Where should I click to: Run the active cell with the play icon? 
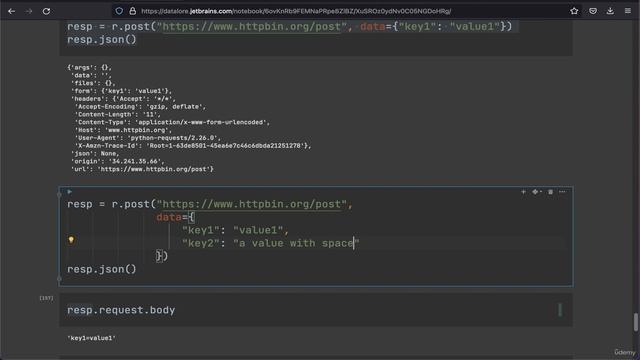pyautogui.click(x=69, y=191)
